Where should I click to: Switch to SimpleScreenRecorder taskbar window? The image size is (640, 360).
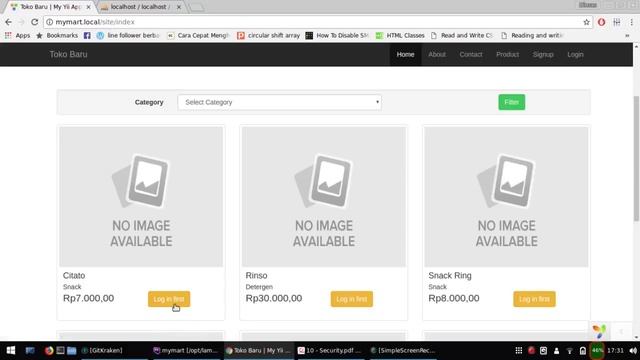[x=403, y=350]
